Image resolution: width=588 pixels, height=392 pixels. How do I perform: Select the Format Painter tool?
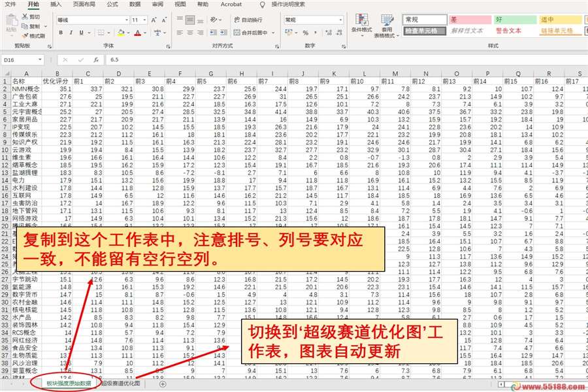tap(26, 34)
